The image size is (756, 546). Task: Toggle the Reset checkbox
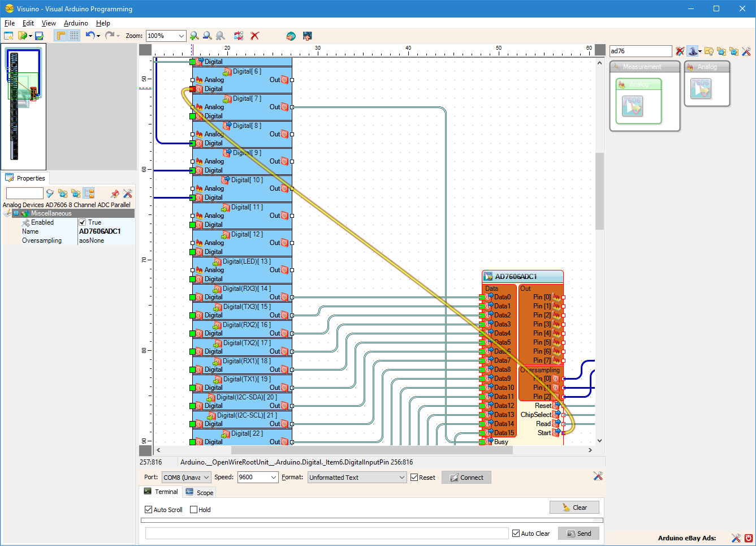[x=414, y=478]
